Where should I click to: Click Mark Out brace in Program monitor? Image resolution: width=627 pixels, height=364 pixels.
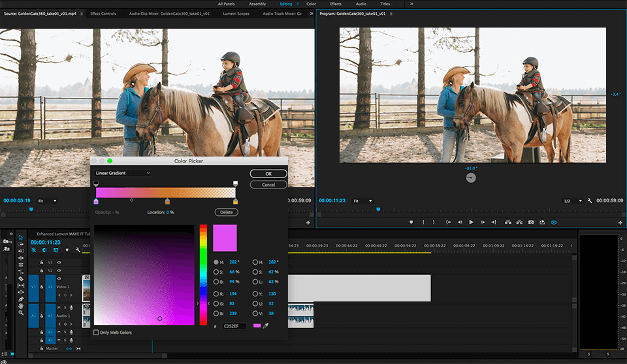pyautogui.click(x=434, y=222)
